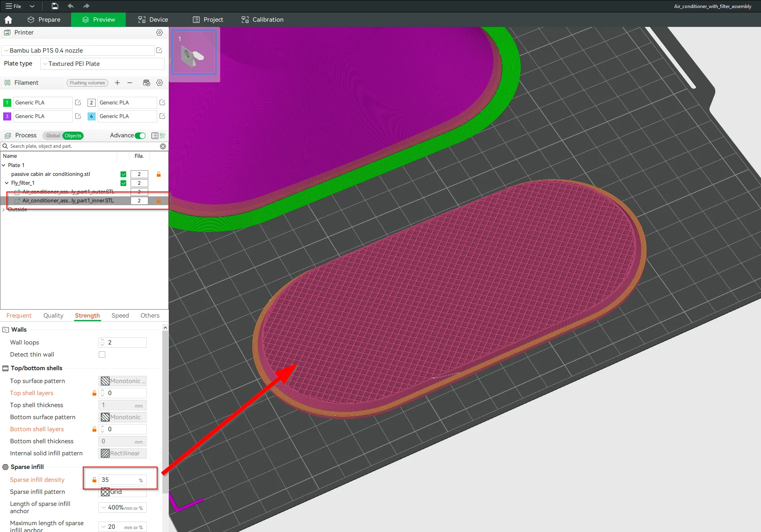This screenshot has height=532, width=761.
Task: Edit filament 4 Generic PLA preset
Action: coord(162,116)
